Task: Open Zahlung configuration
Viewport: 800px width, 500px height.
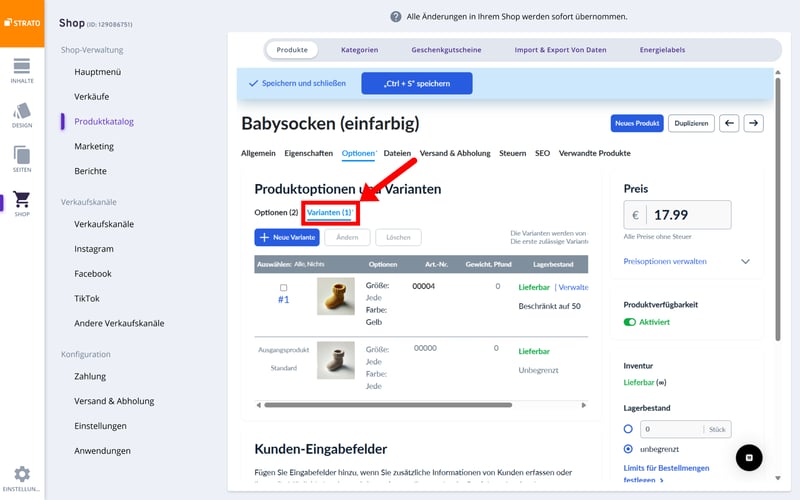Action: 90,377
